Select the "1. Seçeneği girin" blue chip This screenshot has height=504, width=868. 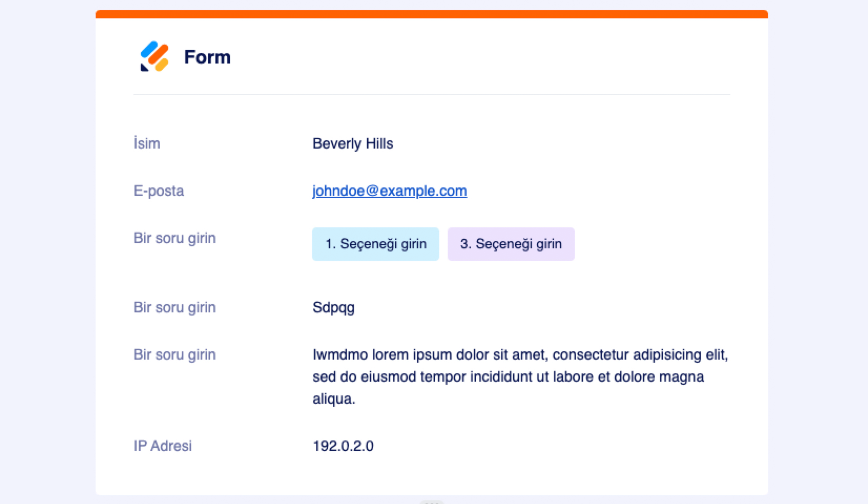tap(375, 244)
